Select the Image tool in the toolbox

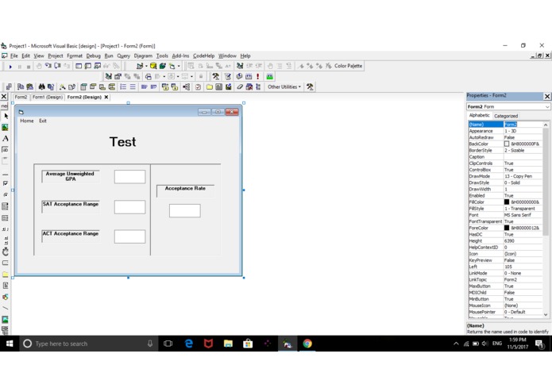5,319
